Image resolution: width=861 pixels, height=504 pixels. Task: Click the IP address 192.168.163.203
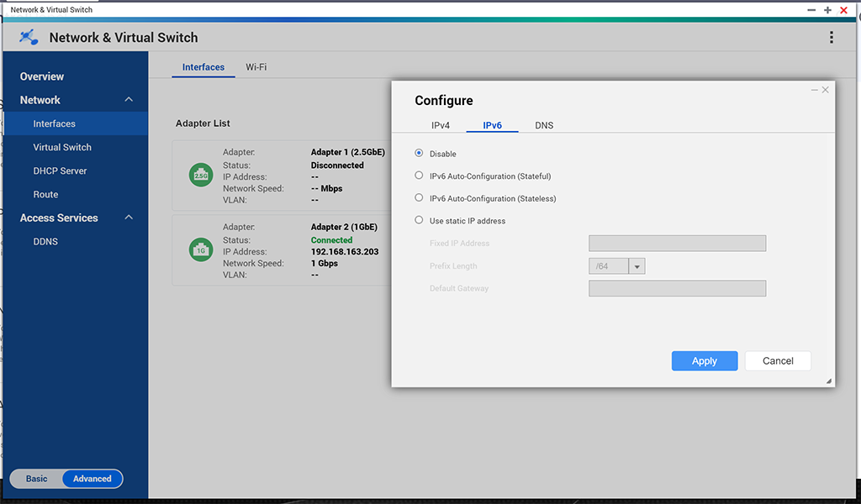345,252
